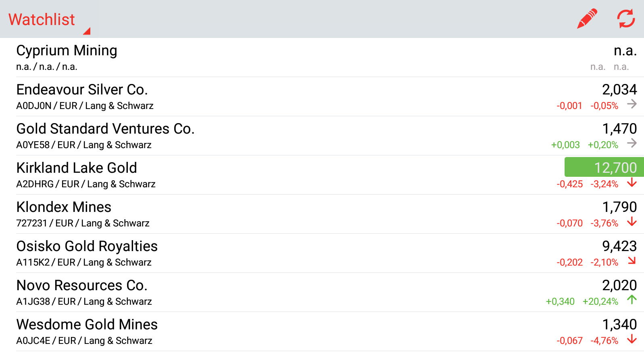Click the Kirkland Lake Gold down arrow
The width and height of the screenshot is (644, 356).
click(632, 183)
